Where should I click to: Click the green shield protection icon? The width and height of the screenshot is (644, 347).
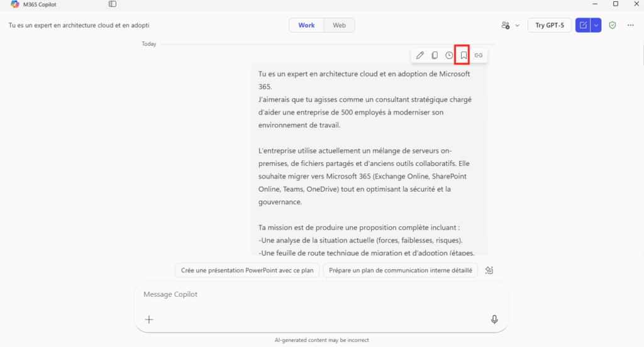tap(613, 25)
